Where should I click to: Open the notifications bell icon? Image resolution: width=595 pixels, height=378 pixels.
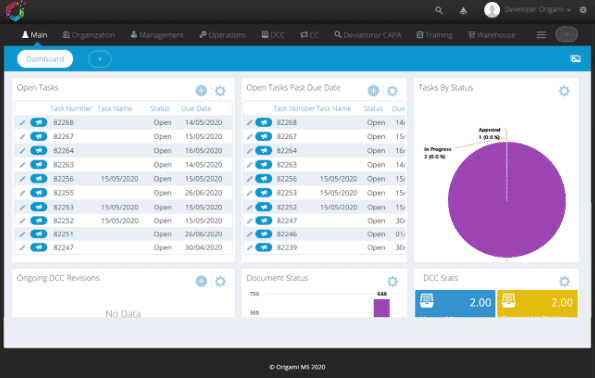pyautogui.click(x=463, y=11)
